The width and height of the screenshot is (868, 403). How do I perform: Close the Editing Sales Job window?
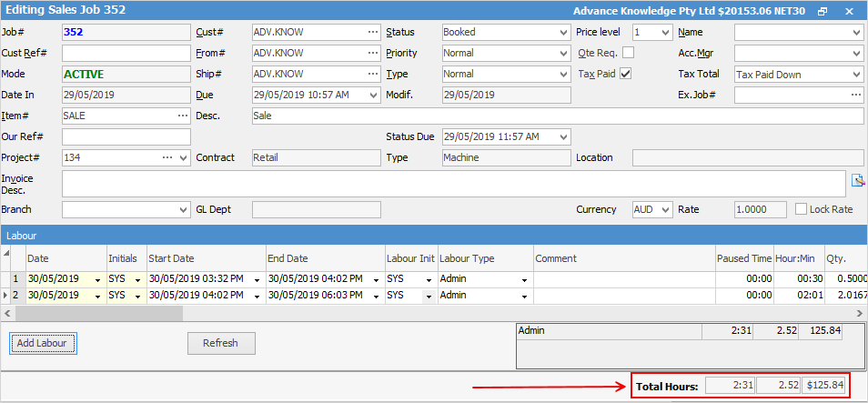pyautogui.click(x=849, y=11)
